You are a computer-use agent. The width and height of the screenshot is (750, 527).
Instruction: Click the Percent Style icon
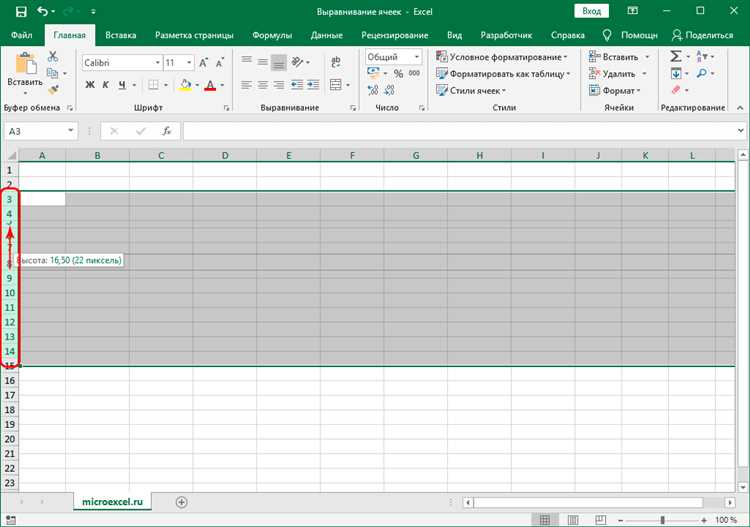click(x=399, y=74)
